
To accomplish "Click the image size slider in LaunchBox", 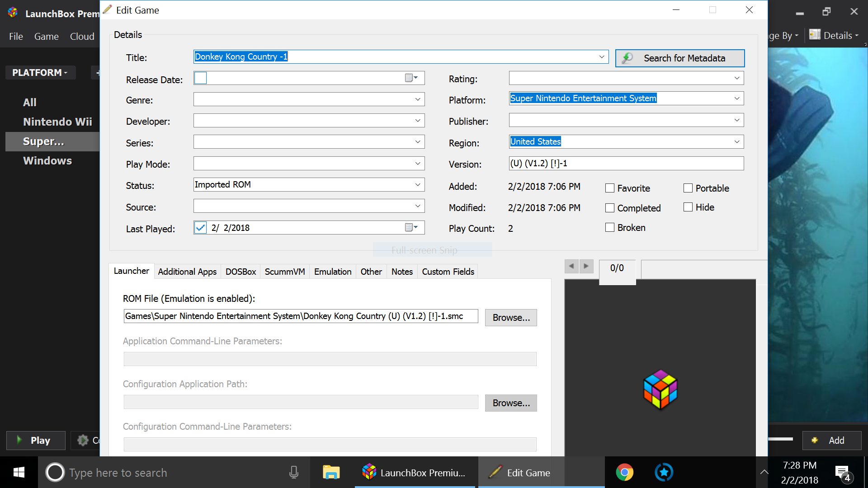I will click(x=781, y=439).
